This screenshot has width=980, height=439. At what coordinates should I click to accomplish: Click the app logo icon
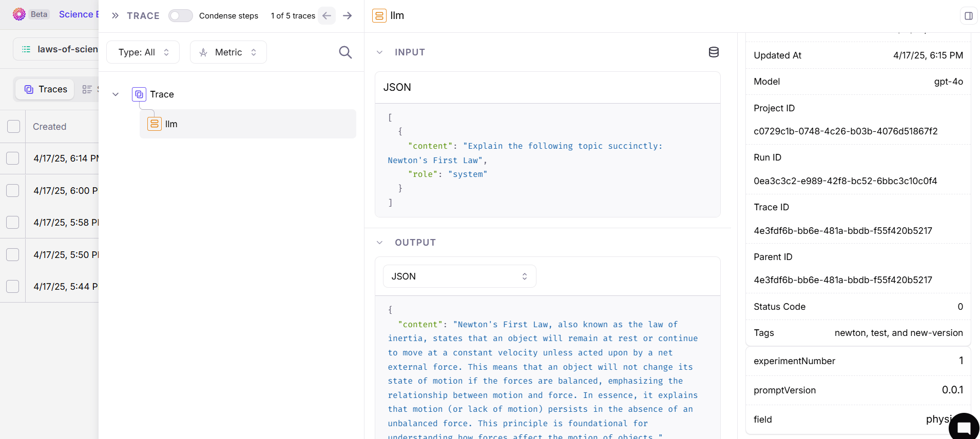[x=20, y=14]
